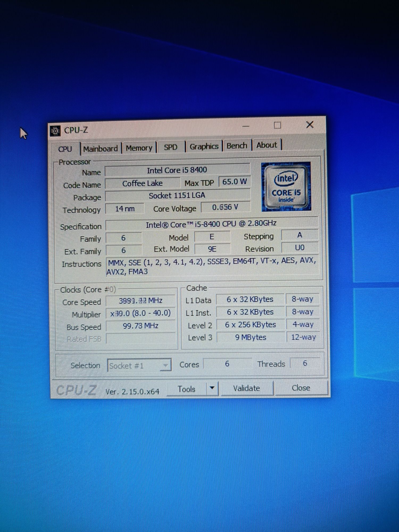Viewport: 399px width, 532px height.
Task: Click the L1 Data value '6 x 32 KBytes'
Action: tap(250, 300)
